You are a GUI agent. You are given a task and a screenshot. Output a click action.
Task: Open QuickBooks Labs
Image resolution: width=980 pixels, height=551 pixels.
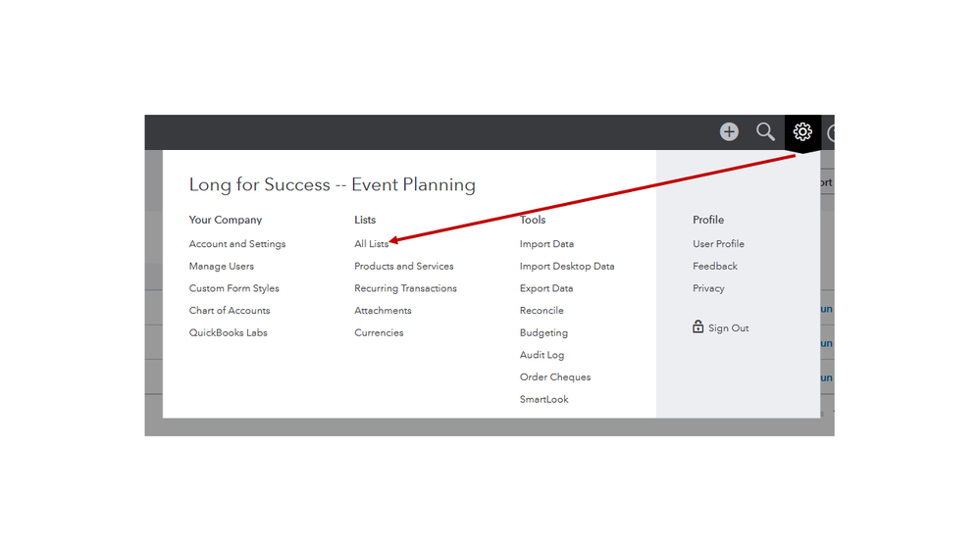point(229,333)
